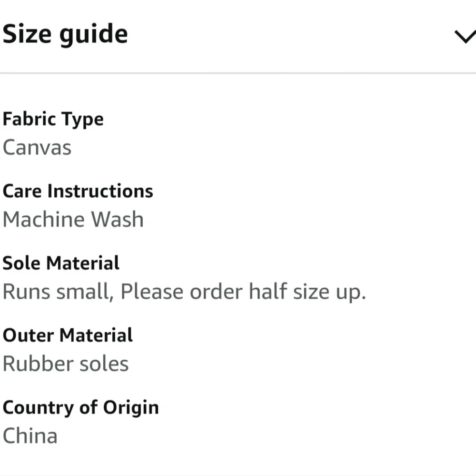Click the Size guide heading
Viewport: 476px width, 476px height.
pyautogui.click(x=65, y=35)
